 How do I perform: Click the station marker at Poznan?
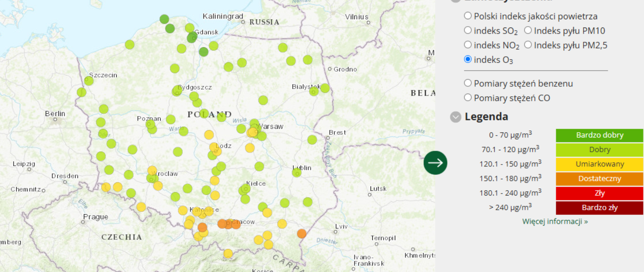click(150, 124)
